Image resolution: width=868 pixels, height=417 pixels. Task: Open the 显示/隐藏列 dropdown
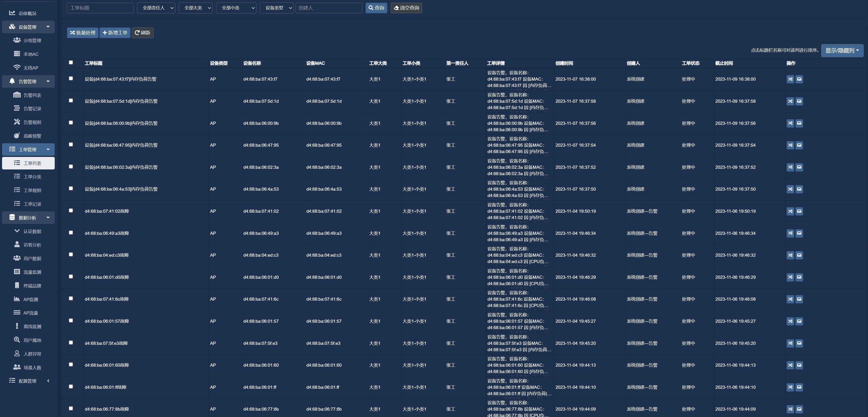[x=842, y=51]
